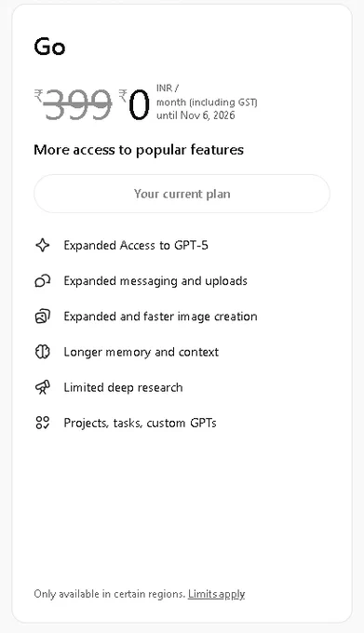The image size is (364, 633).
Task: Click the until Nov 6, 2026 note
Action: (195, 115)
